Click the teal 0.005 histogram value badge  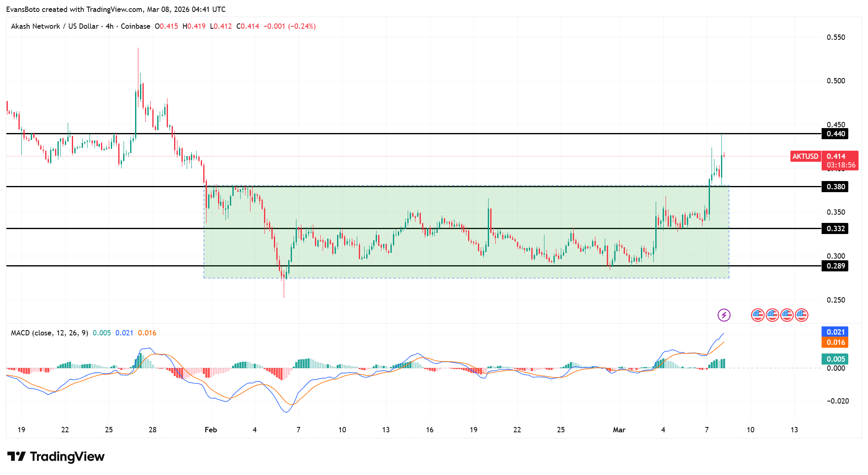pyautogui.click(x=834, y=359)
